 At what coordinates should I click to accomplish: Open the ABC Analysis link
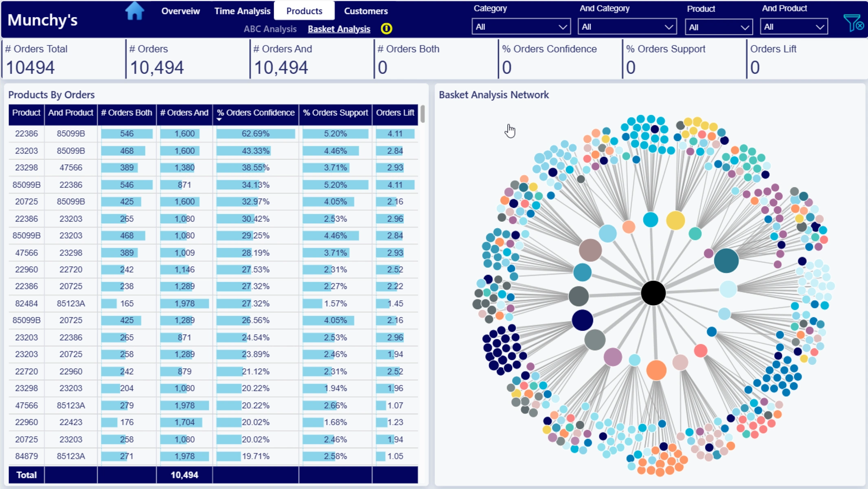[x=270, y=29]
